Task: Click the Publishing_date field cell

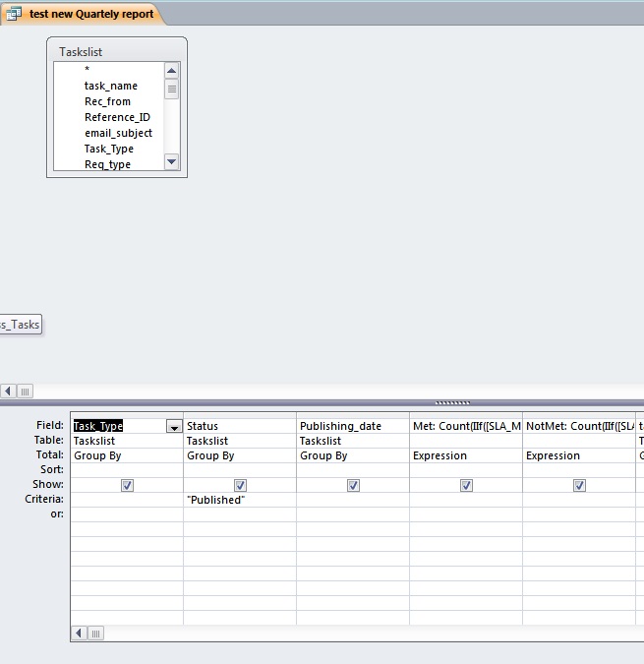Action: [353, 426]
